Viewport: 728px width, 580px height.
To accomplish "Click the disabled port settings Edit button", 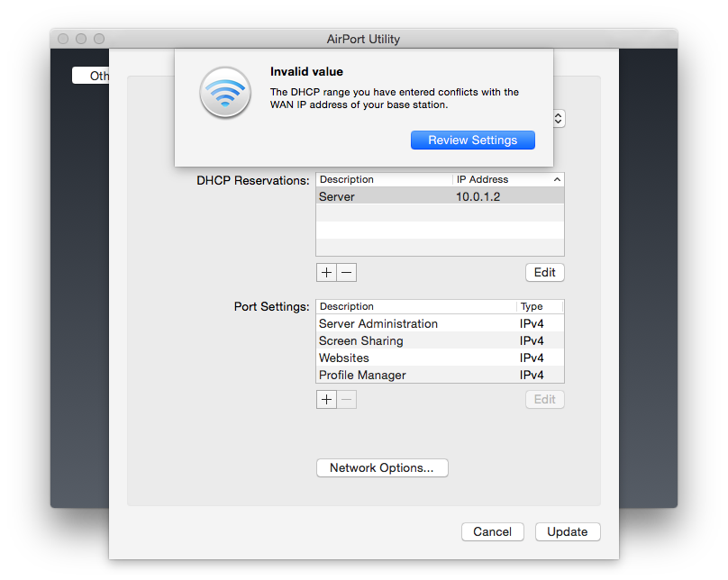I will tap(544, 400).
